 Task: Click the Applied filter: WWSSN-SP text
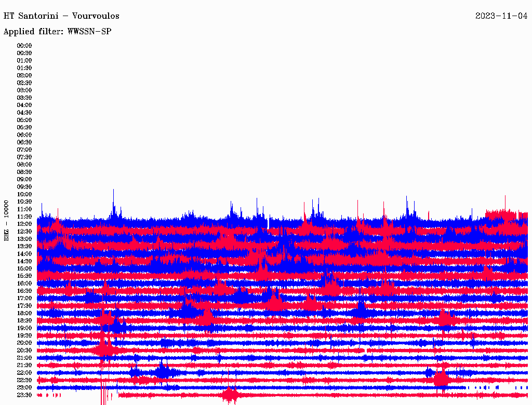57,32
